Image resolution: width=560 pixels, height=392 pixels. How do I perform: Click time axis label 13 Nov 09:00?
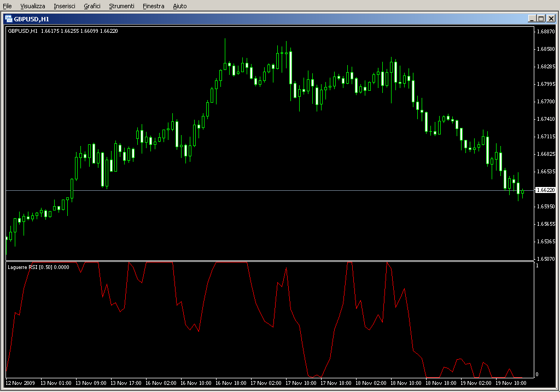point(91,383)
